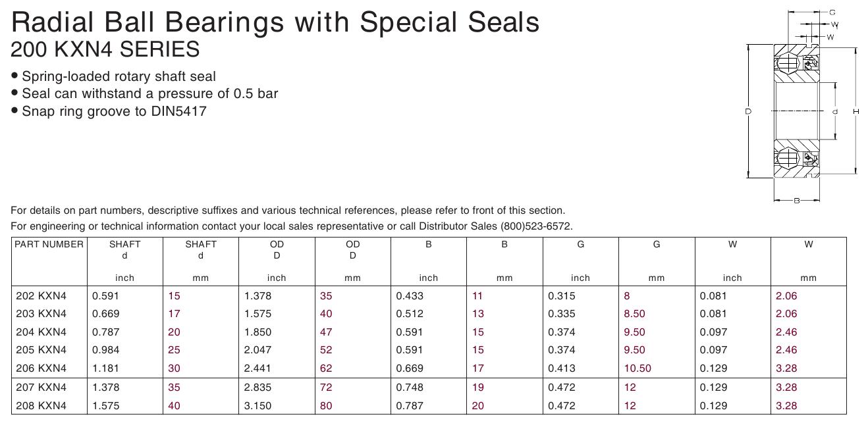Select part number 203 KXN4
Image resolution: width=868 pixels, height=427 pixels.
tap(41, 314)
